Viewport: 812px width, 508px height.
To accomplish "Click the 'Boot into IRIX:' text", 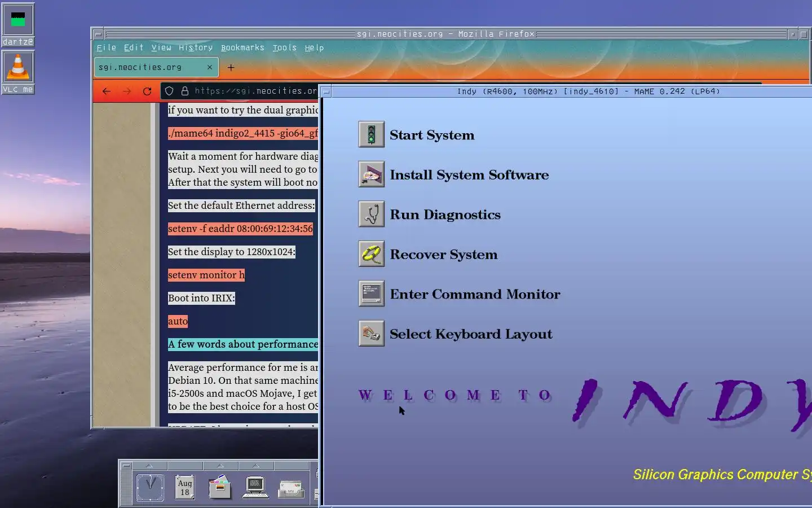I will tap(201, 298).
